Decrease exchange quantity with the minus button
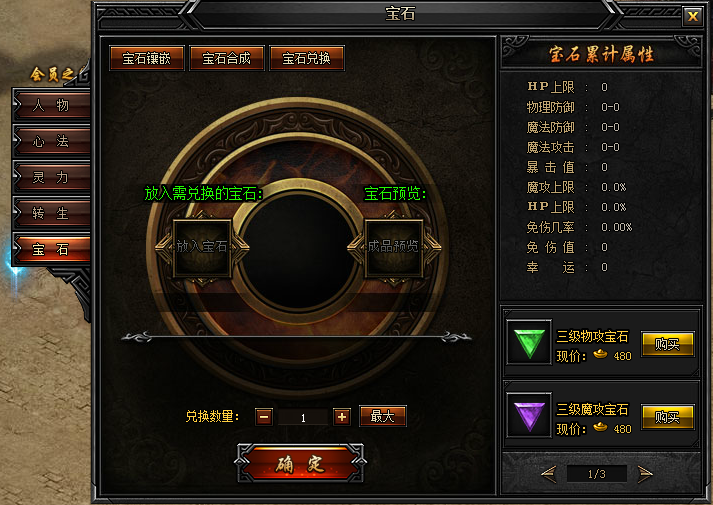Viewport: 713px width, 505px height. coord(264,417)
